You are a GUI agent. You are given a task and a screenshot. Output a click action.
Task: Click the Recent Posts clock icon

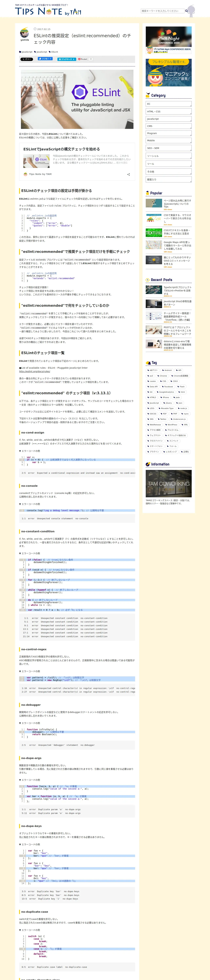148,280
